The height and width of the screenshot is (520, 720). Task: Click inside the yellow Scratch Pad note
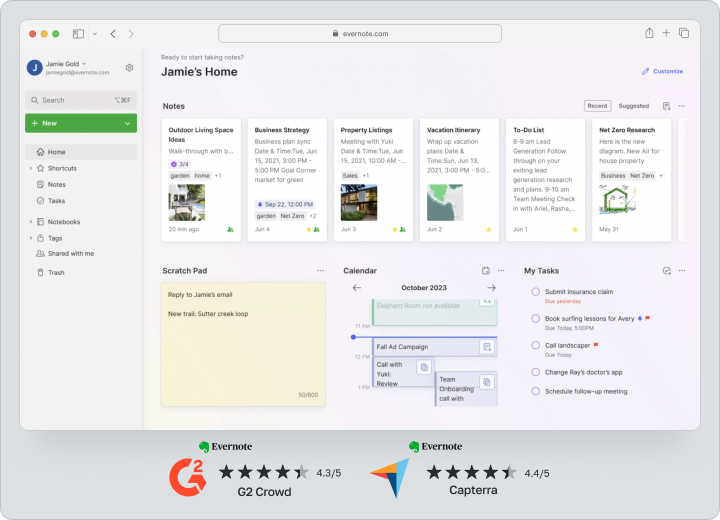click(x=243, y=344)
